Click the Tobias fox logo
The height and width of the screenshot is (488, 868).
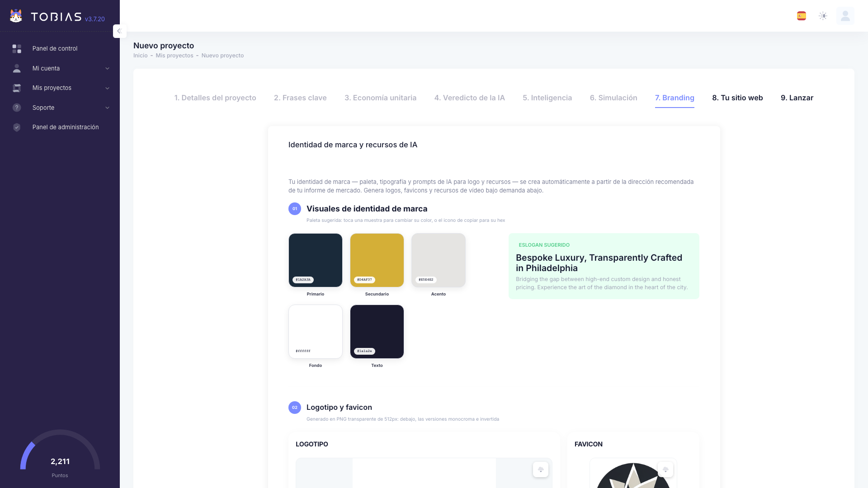(x=16, y=16)
